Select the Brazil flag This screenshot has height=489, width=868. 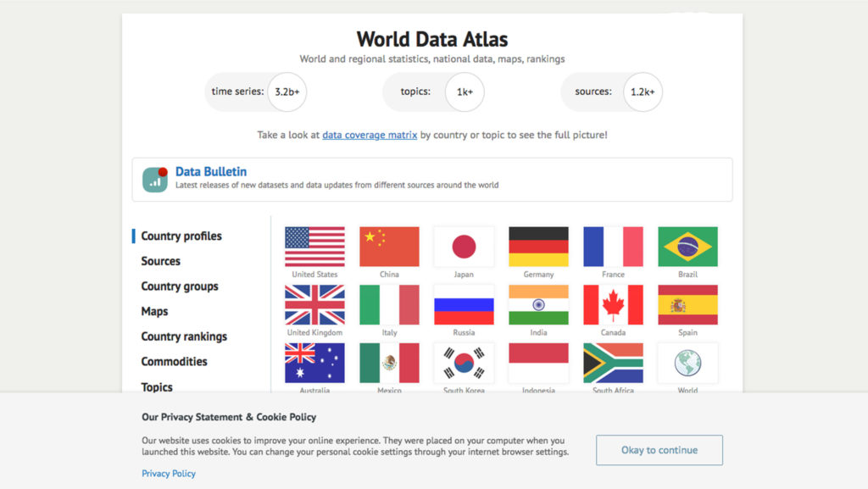point(688,246)
